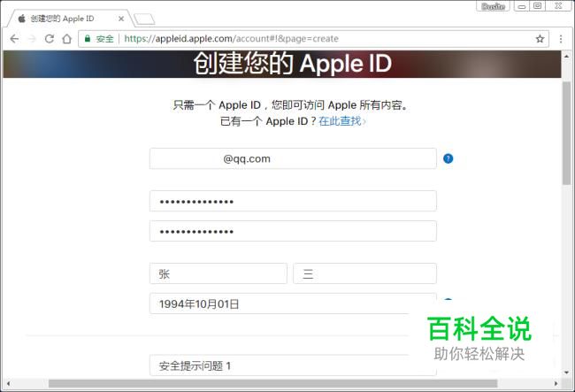Click the confirm password field
The width and height of the screenshot is (575, 392).
pyautogui.click(x=293, y=231)
